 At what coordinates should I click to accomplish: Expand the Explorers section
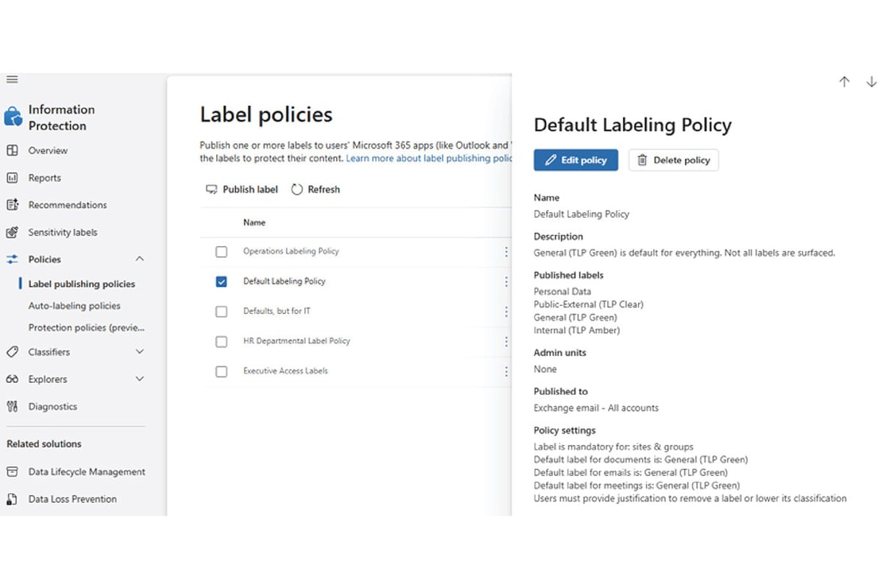point(140,378)
